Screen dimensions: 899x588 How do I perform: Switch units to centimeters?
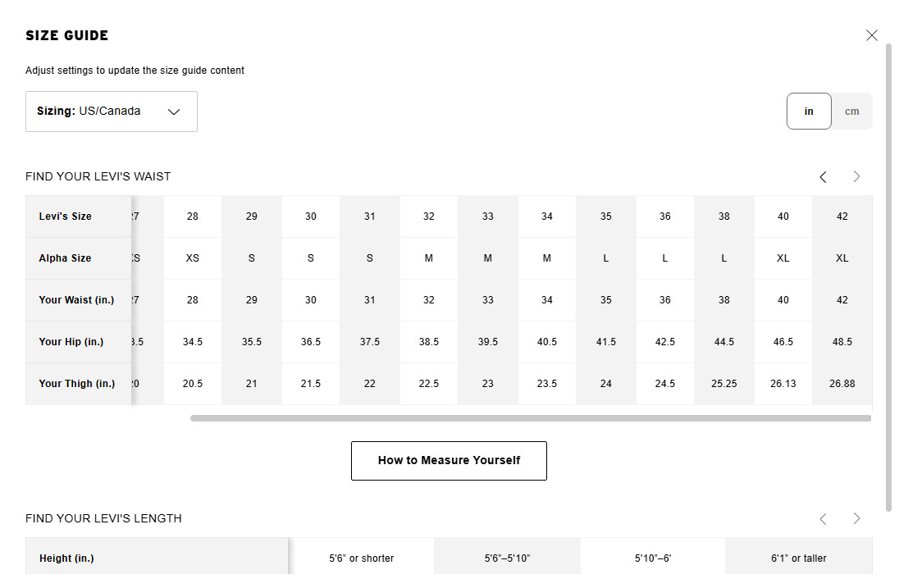point(852,112)
